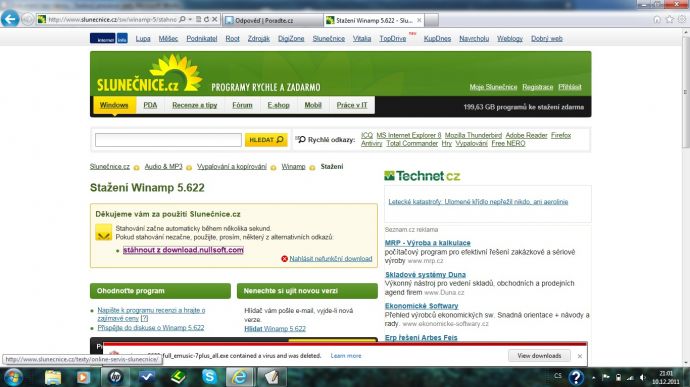
Task: Close the Stažení Winamp tab
Action: (x=419, y=20)
